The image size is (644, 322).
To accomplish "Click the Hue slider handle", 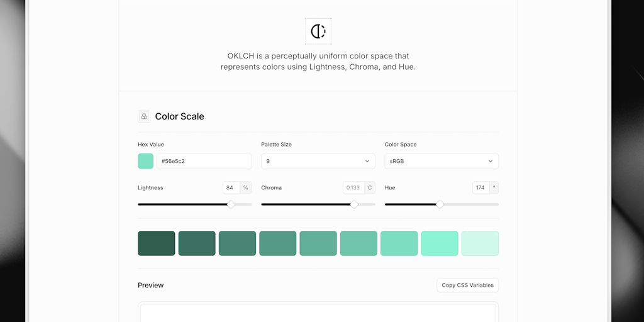I will coord(440,204).
